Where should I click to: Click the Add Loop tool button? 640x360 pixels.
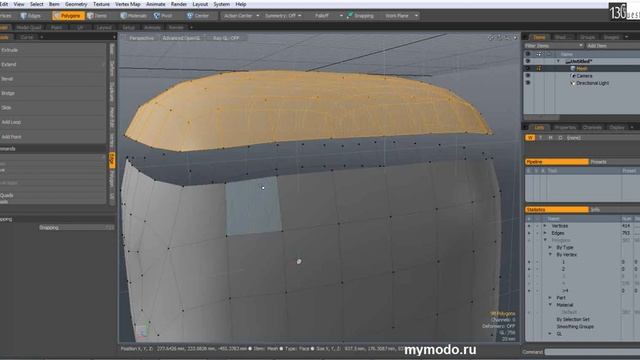point(53,122)
